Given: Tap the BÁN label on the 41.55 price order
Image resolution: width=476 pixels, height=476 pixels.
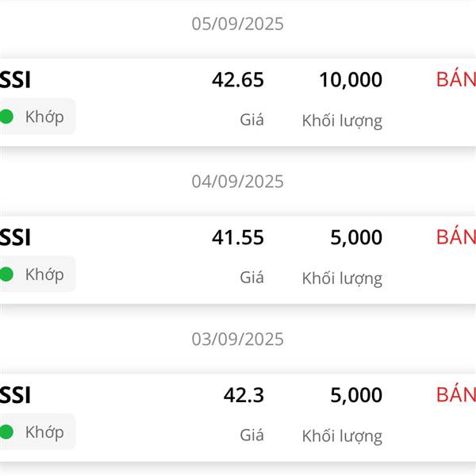Looking at the screenshot, I should tap(456, 236).
